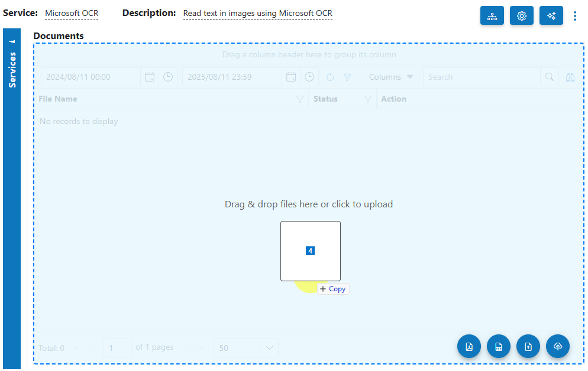Open calendar picker for end date

291,77
